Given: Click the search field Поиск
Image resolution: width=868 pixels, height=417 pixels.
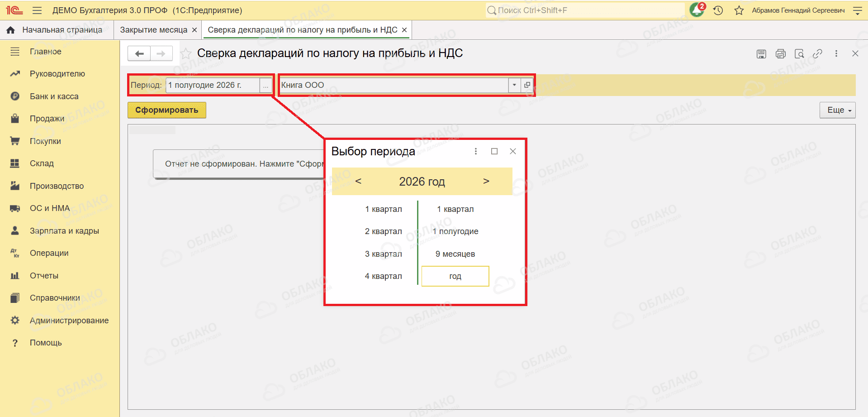Looking at the screenshot, I should tap(584, 10).
